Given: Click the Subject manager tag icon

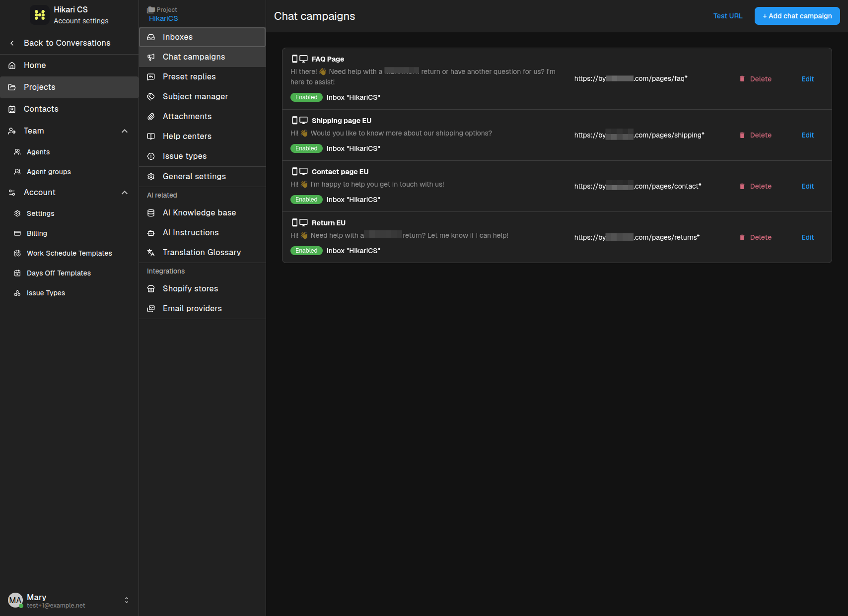Looking at the screenshot, I should [x=151, y=97].
